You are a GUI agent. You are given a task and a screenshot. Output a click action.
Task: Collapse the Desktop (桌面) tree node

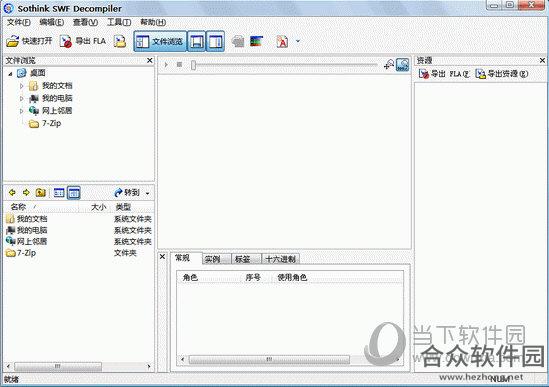[10, 74]
